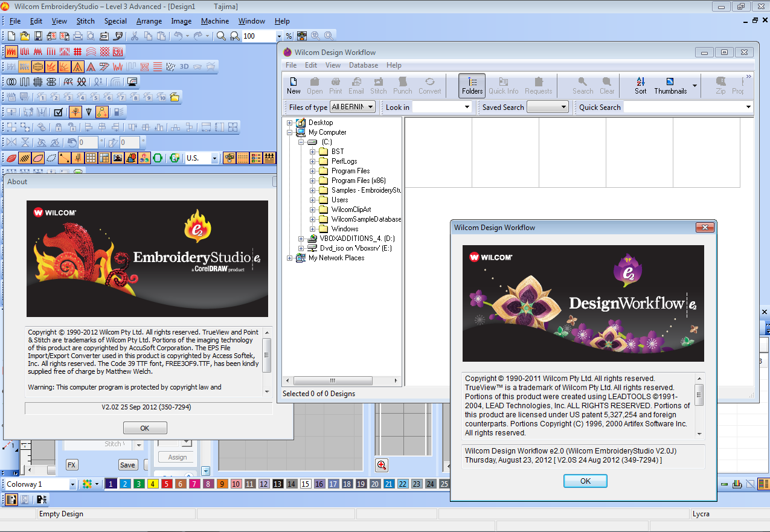The height and width of the screenshot is (532, 770).
Task: Expand the Program Files folder node
Action: [x=313, y=171]
